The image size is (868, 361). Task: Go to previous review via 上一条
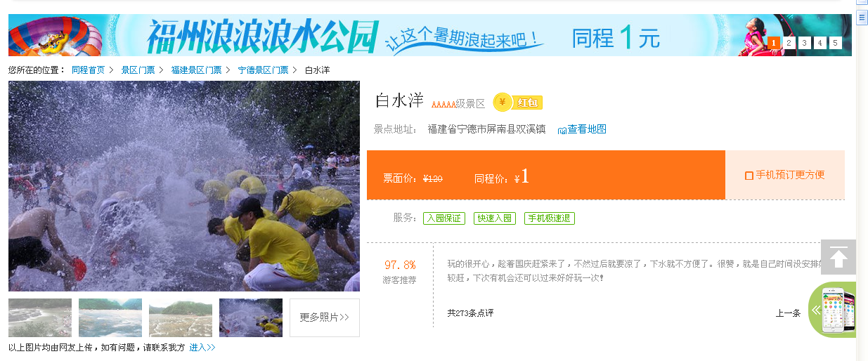pyautogui.click(x=788, y=313)
